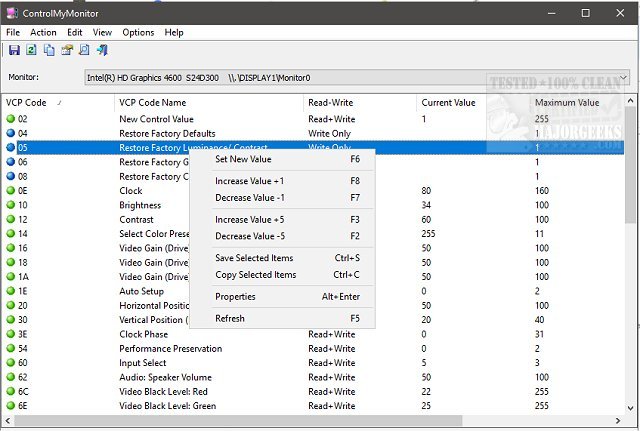Open the Options menu
This screenshot has width=640, height=431.
(x=138, y=32)
